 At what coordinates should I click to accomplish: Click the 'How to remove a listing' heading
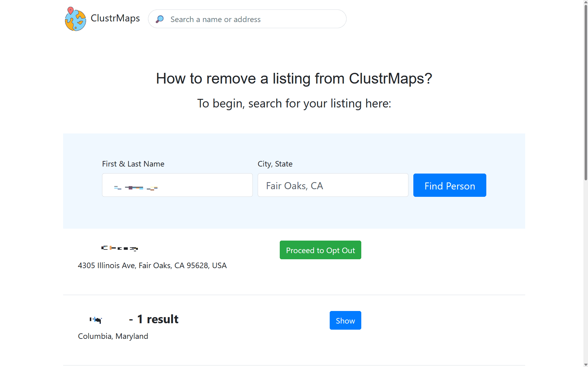[x=294, y=78]
